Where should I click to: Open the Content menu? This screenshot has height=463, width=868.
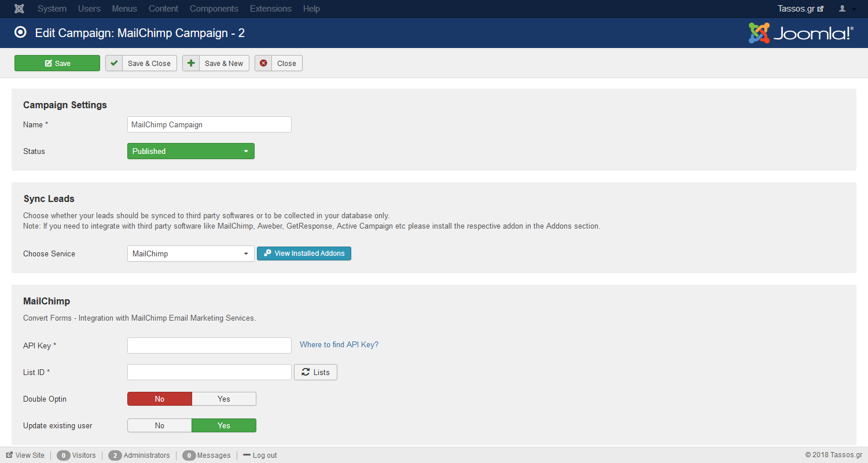coord(163,9)
